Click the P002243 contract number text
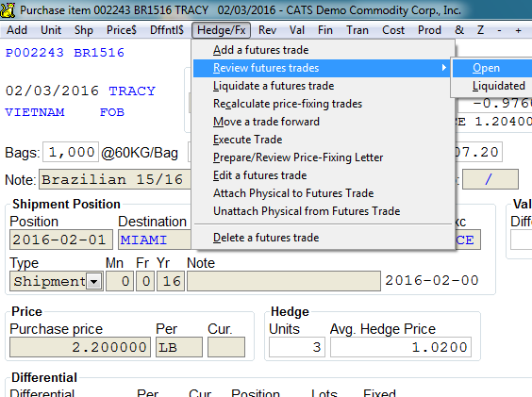532x397 pixels. coord(35,53)
